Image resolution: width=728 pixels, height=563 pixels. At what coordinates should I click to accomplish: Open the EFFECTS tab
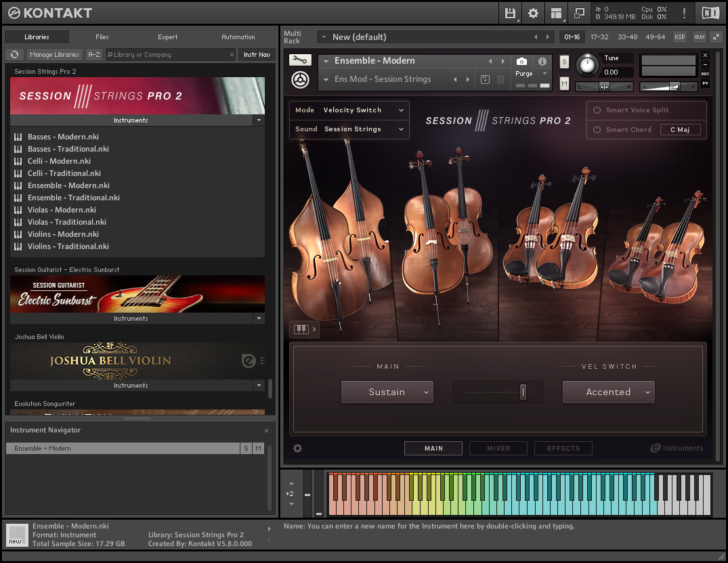(563, 448)
